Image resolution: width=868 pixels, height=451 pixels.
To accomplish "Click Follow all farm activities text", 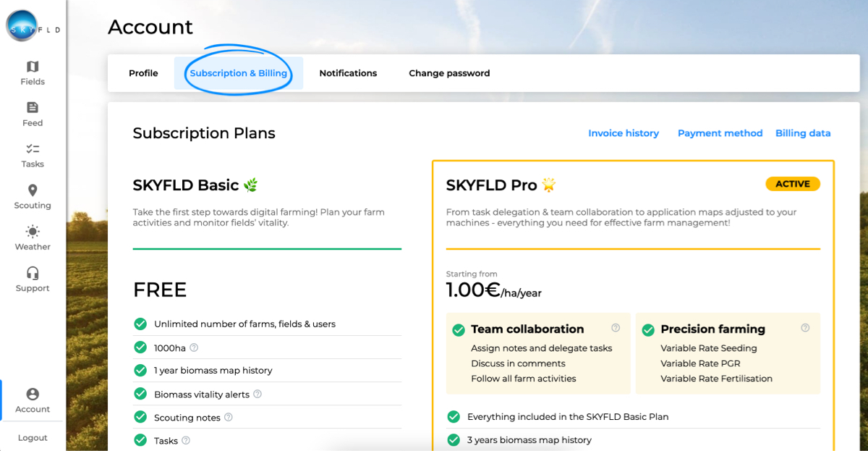I will (524, 379).
